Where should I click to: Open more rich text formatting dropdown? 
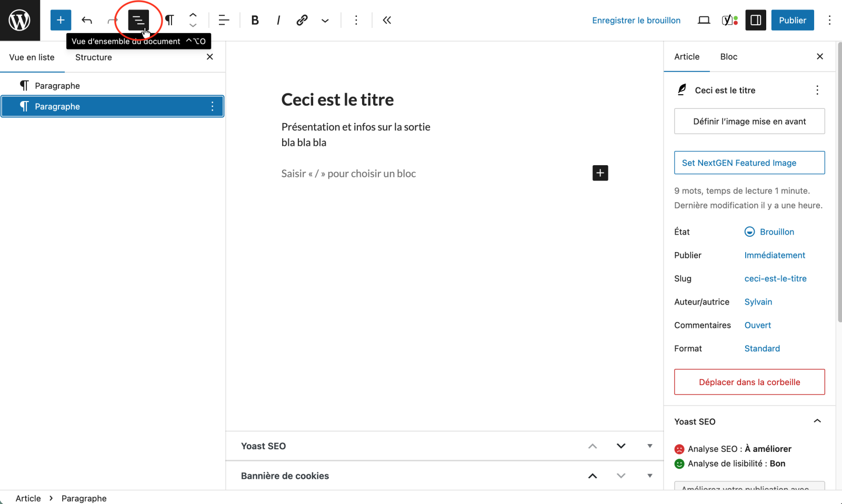click(325, 21)
